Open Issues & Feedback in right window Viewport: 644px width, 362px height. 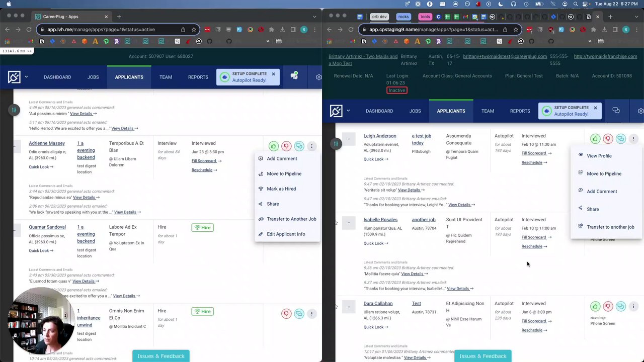click(483, 356)
